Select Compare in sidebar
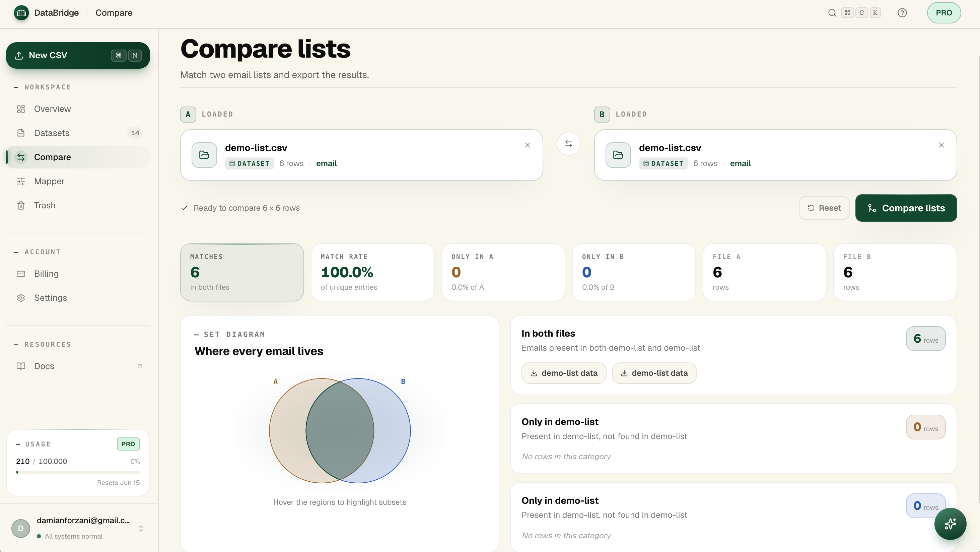Screen dimensions: 980x552 [78, 157]
